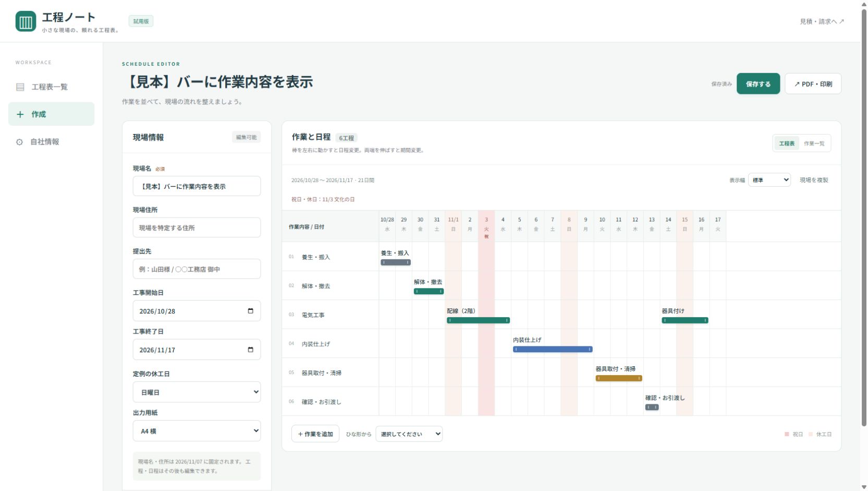The image size is (868, 491).
Task: Click the plus icon beside 作成
Action: pyautogui.click(x=20, y=114)
